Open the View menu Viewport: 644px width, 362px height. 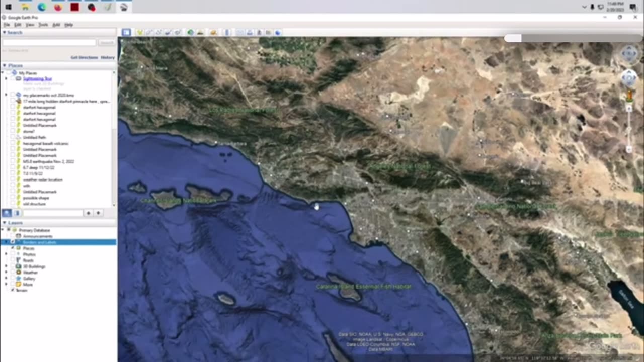[30, 25]
